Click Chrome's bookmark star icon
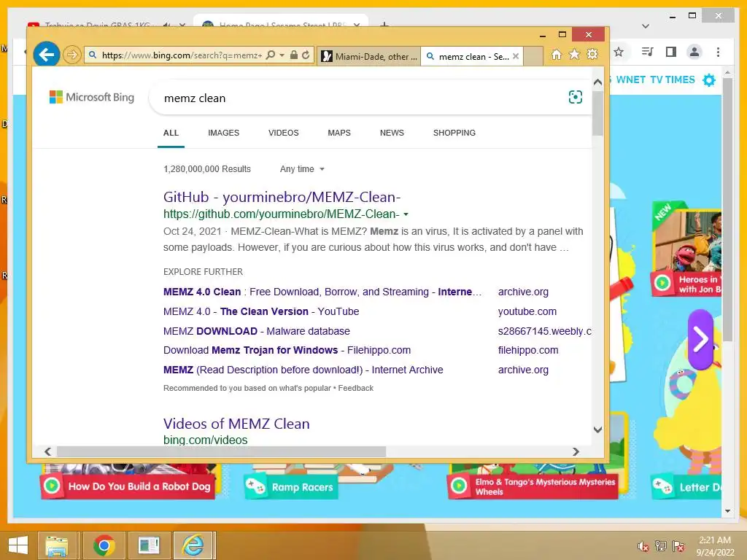Image resolution: width=747 pixels, height=560 pixels. (x=619, y=52)
